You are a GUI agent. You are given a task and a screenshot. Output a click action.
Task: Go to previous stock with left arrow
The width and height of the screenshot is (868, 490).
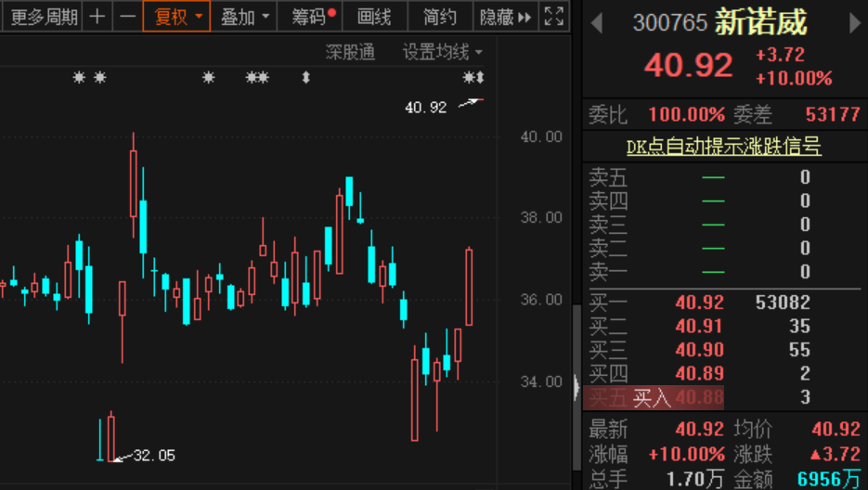point(596,23)
